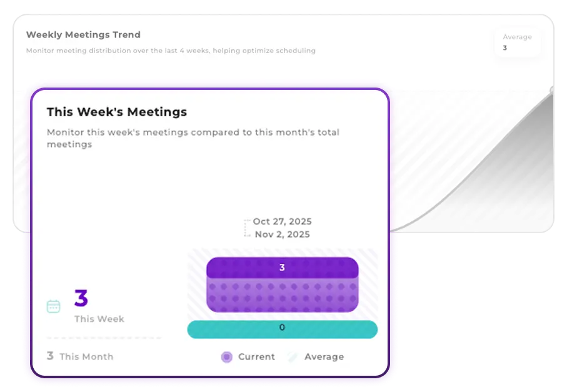Click the teal bar labeled 0

click(x=282, y=328)
